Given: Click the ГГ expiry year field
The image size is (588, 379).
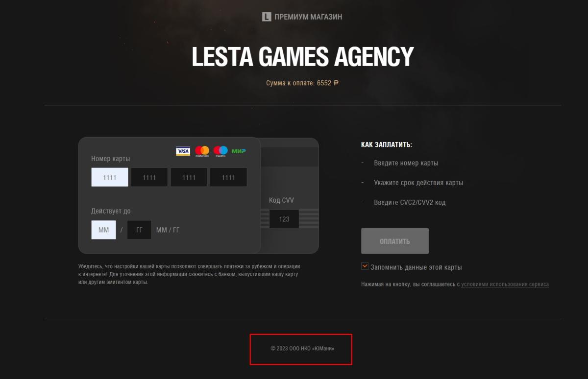Looking at the screenshot, I should pyautogui.click(x=139, y=230).
